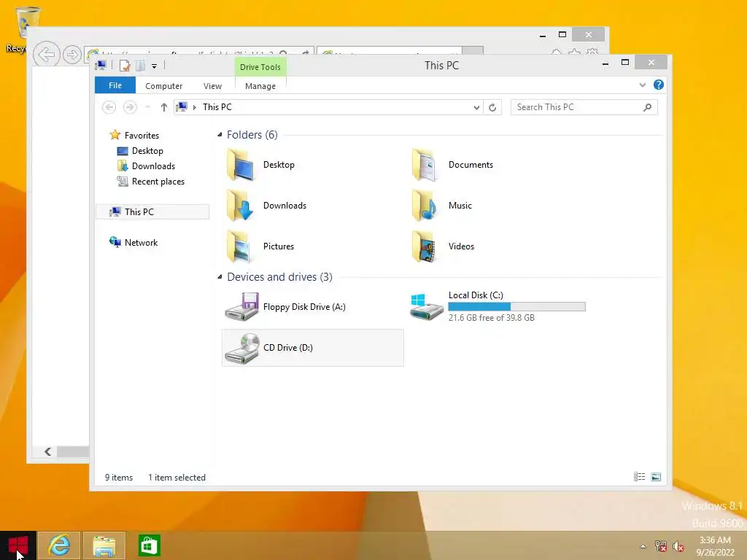Switch to the Computer ribbon tab

164,86
